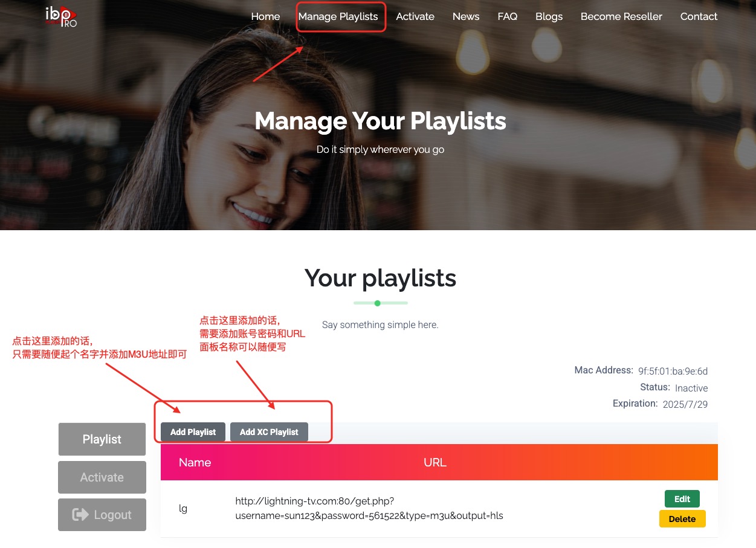The height and width of the screenshot is (548, 756).
Task: Visit the Blogs page
Action: (x=549, y=16)
